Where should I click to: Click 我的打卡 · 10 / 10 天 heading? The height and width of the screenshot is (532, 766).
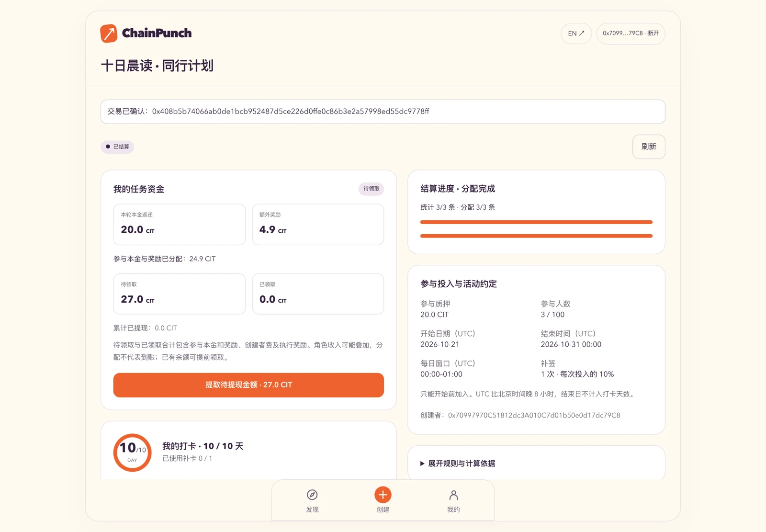coord(203,446)
